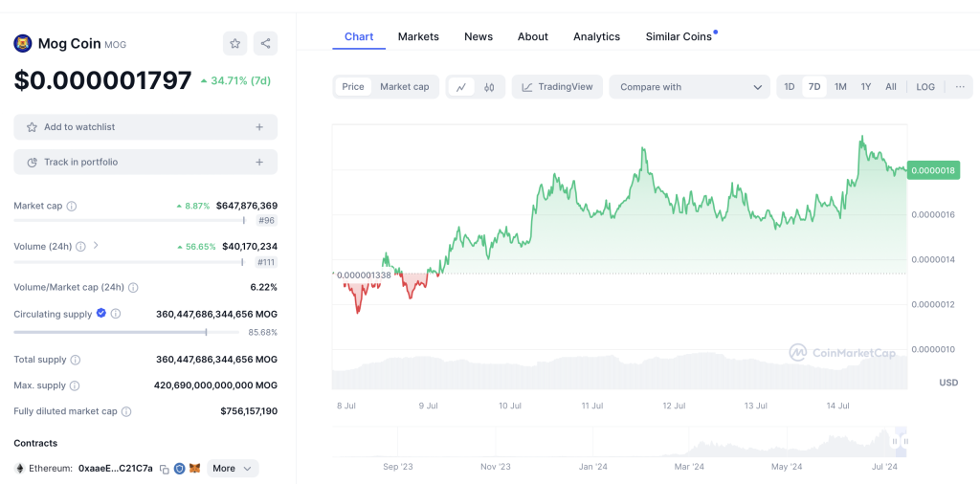
Task: Expand More contracts dropdown
Action: click(233, 469)
